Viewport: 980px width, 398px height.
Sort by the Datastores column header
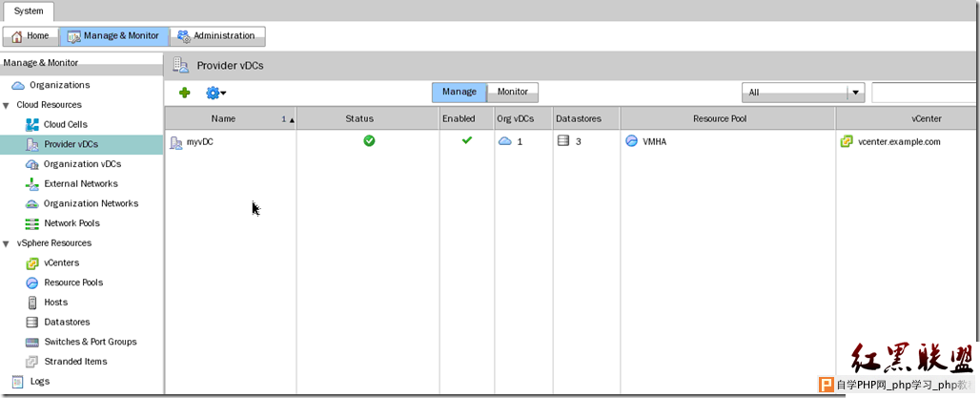click(586, 118)
